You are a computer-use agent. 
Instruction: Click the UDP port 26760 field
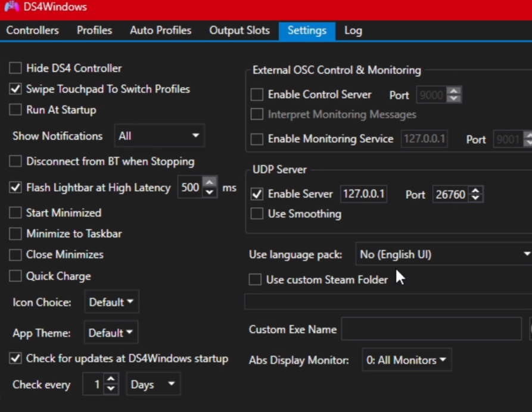450,194
